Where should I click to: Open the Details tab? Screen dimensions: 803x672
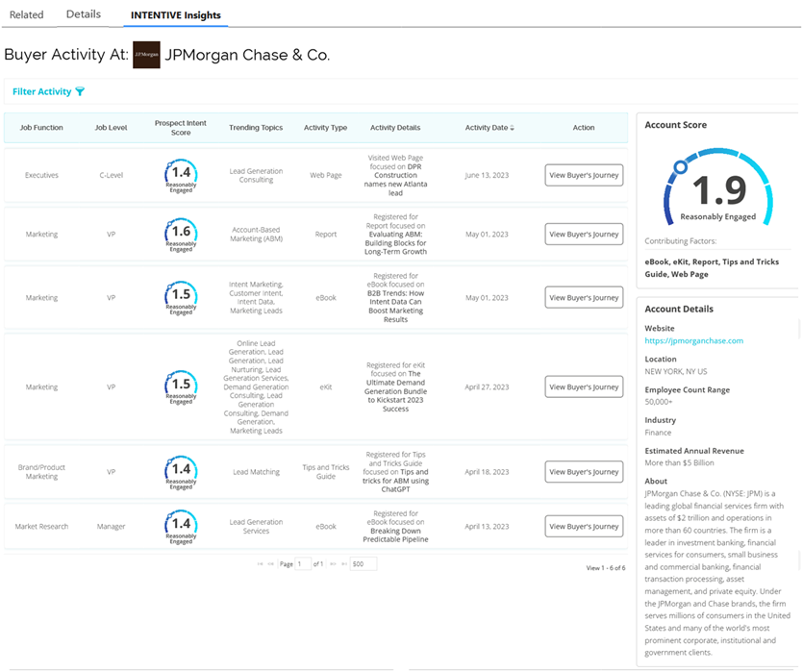(x=84, y=14)
